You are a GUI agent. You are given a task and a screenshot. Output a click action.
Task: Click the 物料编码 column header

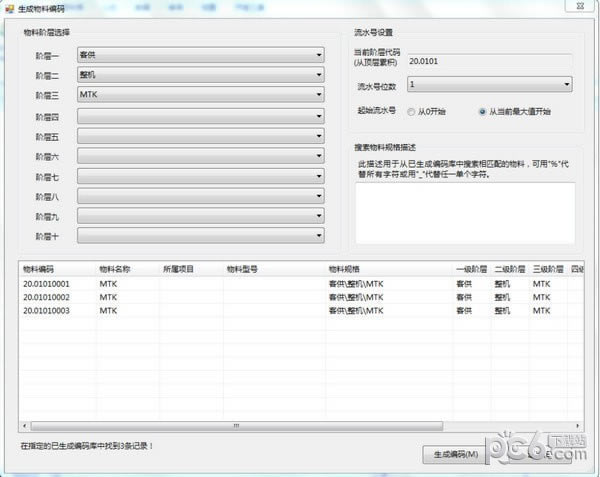pos(38,269)
